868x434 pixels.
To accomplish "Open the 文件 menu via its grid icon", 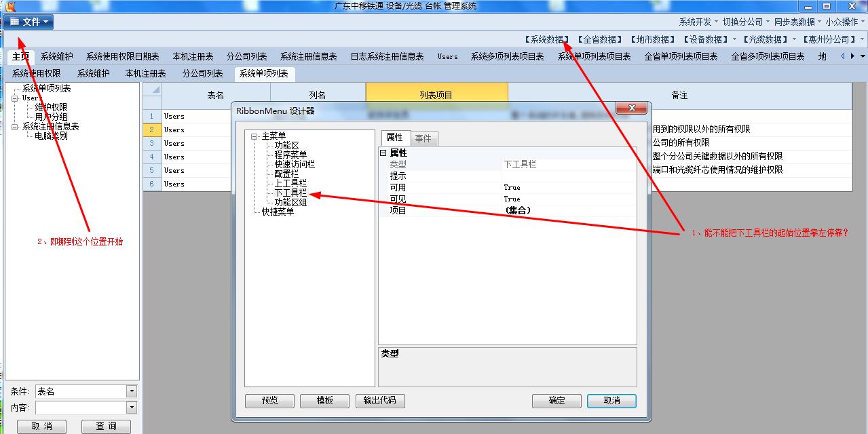I will pos(15,20).
